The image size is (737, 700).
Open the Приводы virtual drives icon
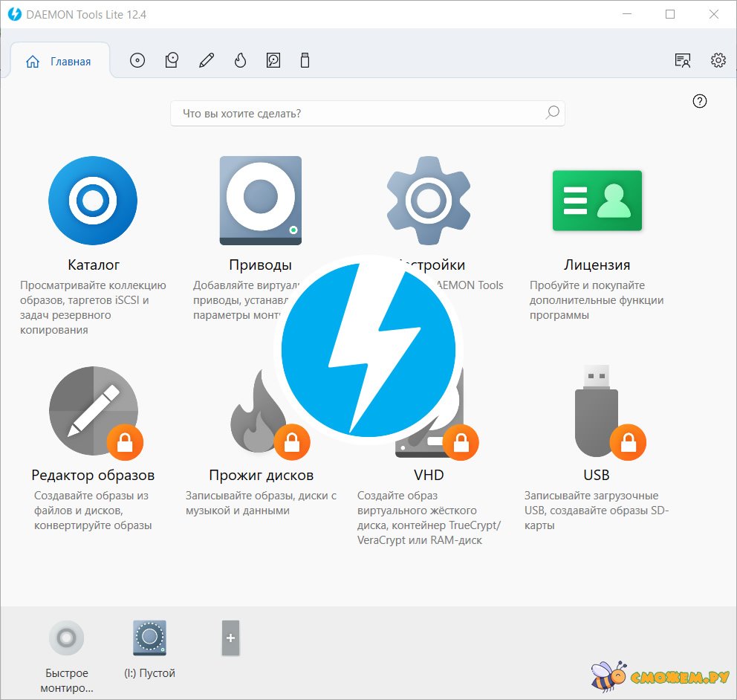click(x=260, y=201)
